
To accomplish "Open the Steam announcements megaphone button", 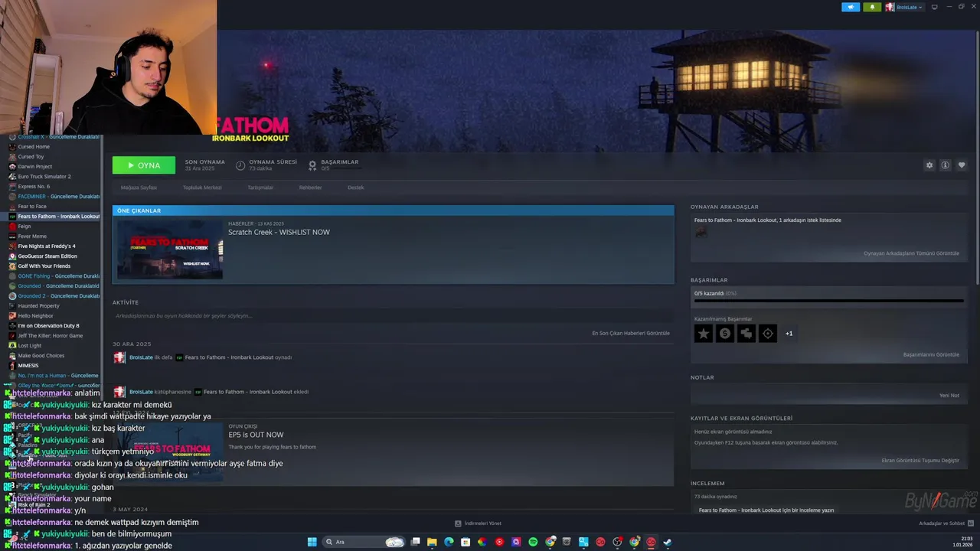I will 851,7.
